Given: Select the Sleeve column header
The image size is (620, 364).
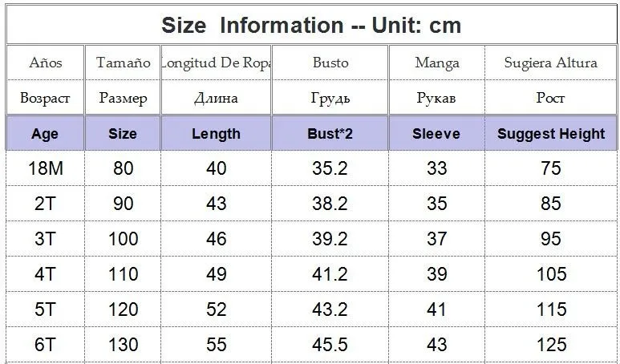Looking at the screenshot, I should coord(436,133).
